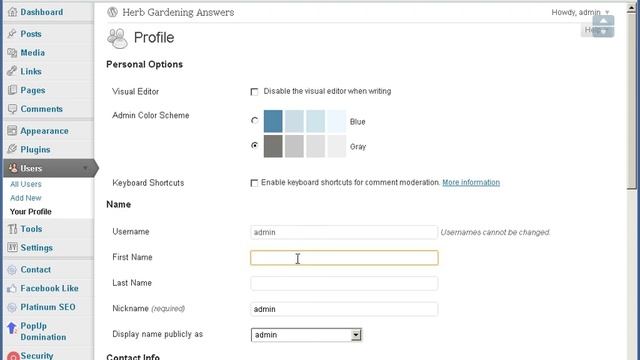Click the Pages icon in sidebar

click(x=12, y=90)
